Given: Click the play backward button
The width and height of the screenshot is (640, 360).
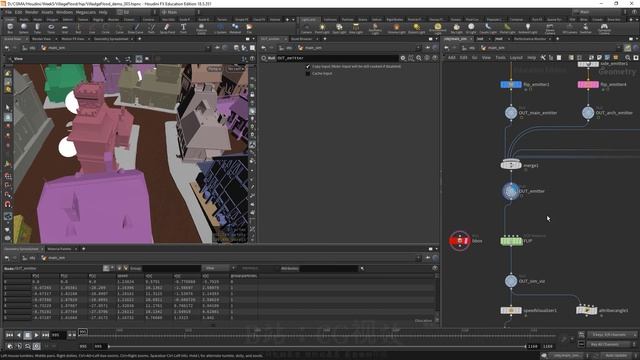Looking at the screenshot, I should [18, 335].
